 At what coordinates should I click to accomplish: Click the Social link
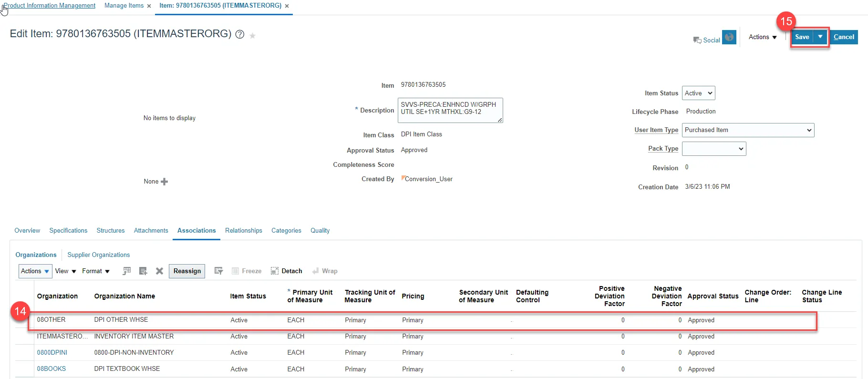tap(712, 41)
